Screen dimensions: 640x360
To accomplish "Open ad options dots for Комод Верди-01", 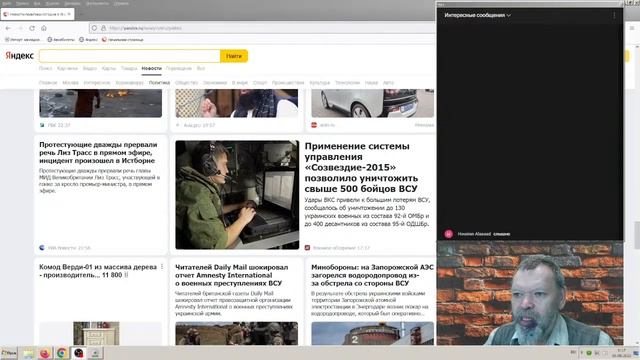I will click(162, 267).
